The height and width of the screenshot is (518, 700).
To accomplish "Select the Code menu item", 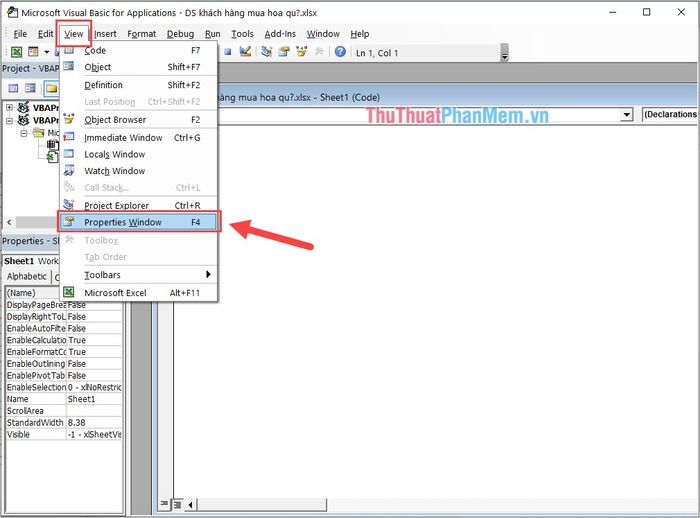I will click(138, 50).
